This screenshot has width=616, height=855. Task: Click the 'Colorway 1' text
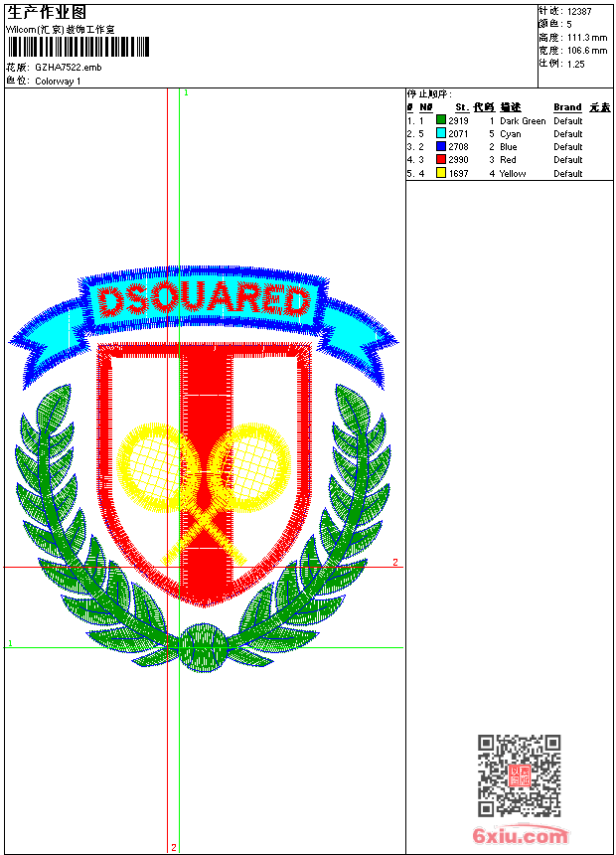coord(58,82)
